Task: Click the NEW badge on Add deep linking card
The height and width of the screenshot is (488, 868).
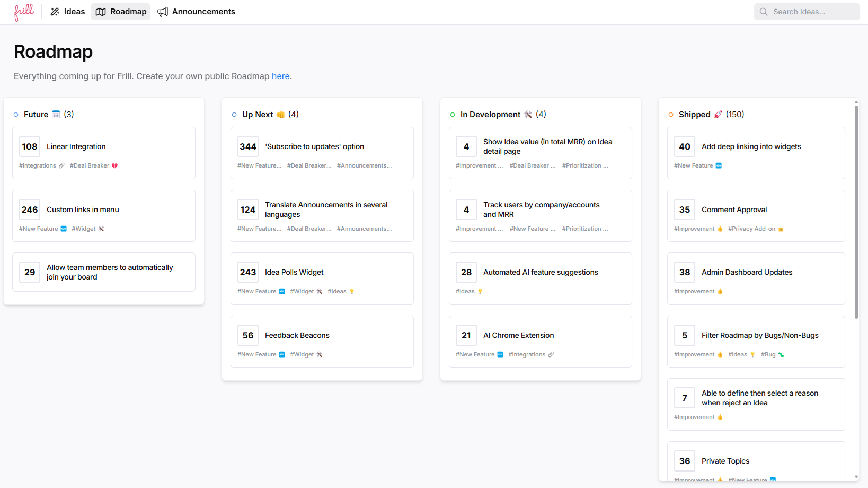Action: click(x=719, y=166)
